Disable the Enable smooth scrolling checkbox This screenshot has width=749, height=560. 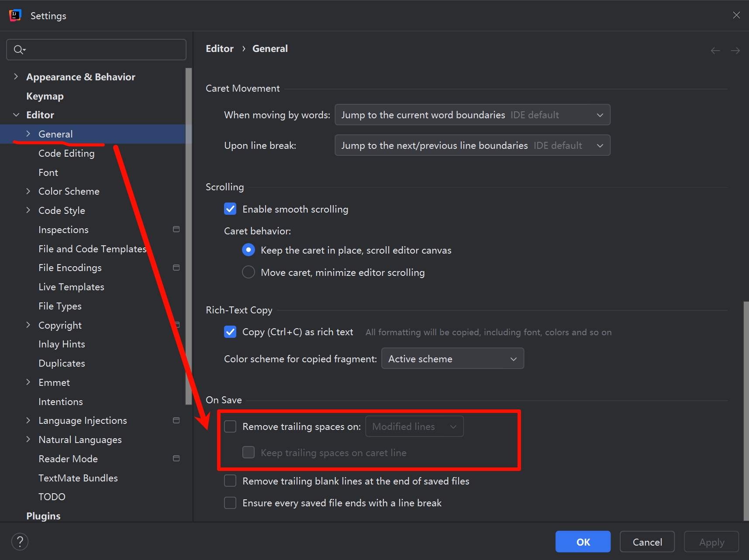(x=230, y=209)
